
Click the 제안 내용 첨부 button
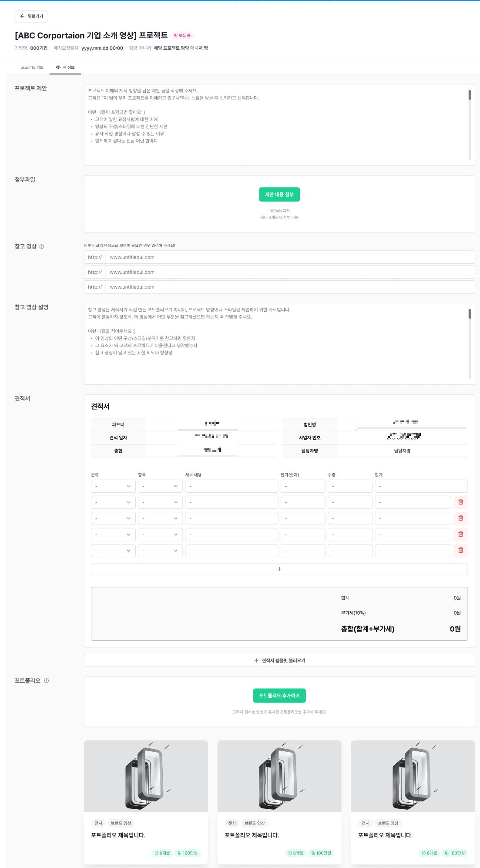pos(279,195)
